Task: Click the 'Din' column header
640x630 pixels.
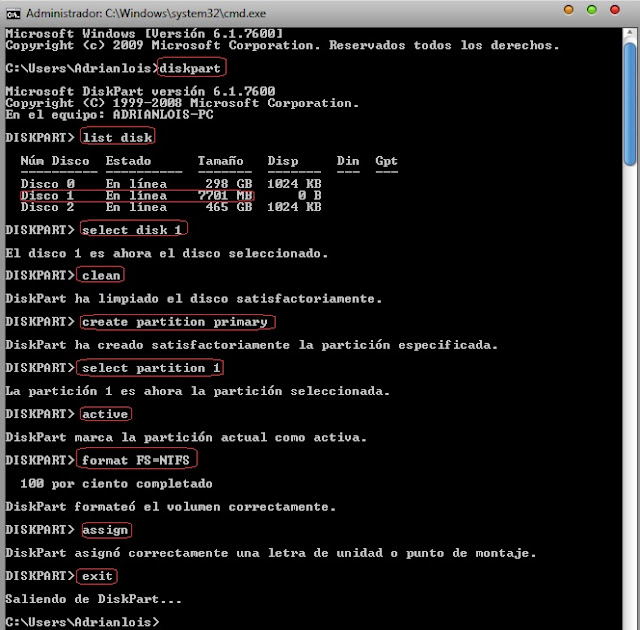Action: click(348, 161)
